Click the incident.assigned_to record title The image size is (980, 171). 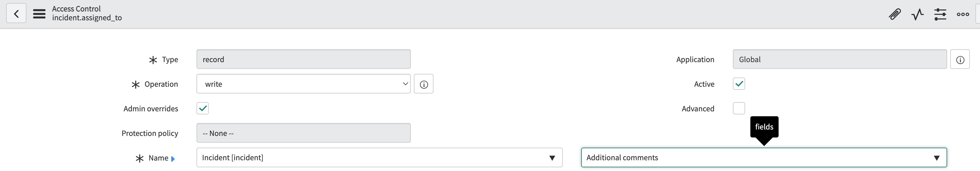pos(87,18)
